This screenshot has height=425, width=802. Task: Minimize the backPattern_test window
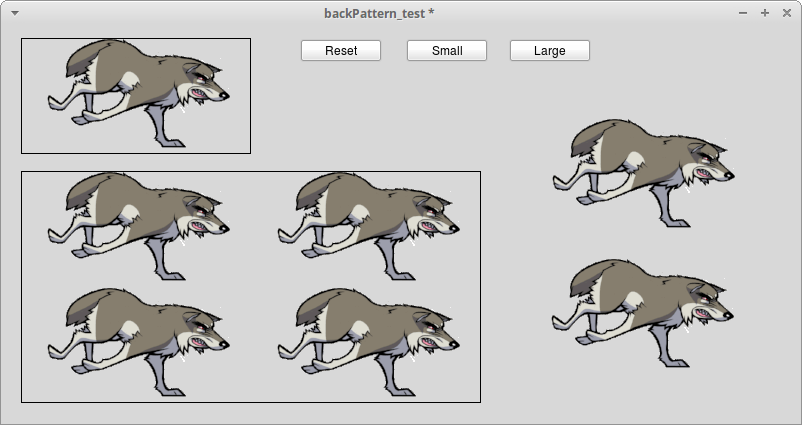click(x=743, y=13)
